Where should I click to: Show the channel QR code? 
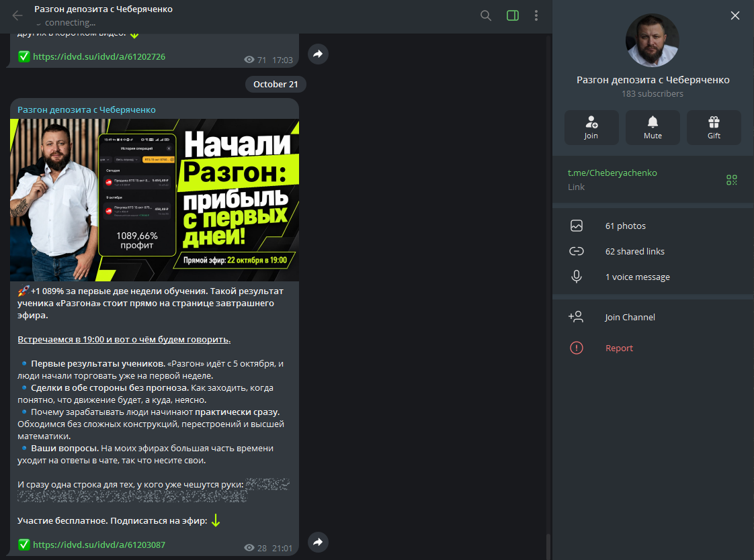(x=731, y=180)
